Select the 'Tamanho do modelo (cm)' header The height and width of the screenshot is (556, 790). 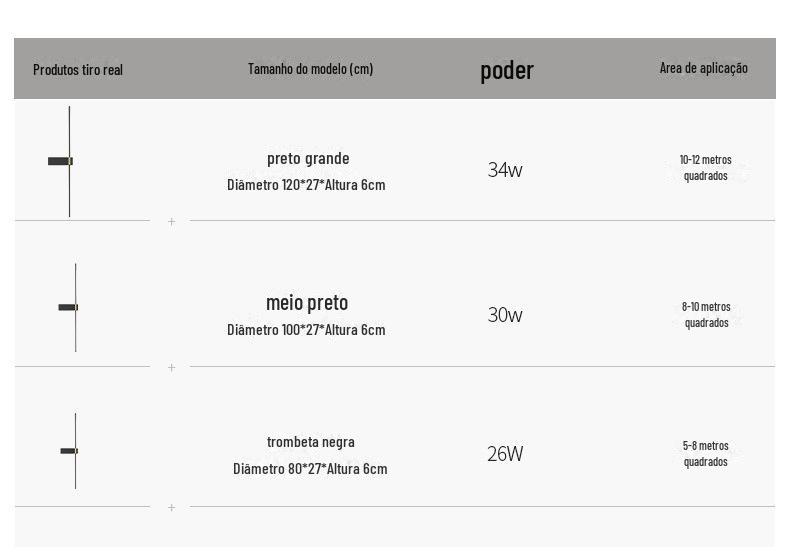[x=310, y=69]
